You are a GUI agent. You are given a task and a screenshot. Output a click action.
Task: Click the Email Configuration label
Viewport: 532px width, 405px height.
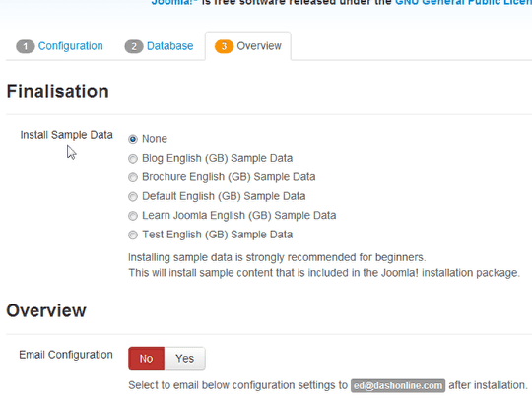(x=66, y=355)
